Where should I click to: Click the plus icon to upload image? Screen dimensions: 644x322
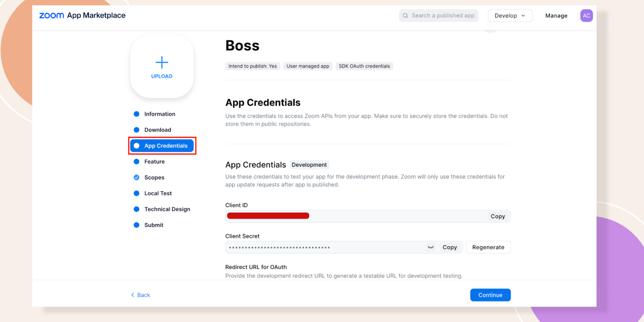(162, 62)
